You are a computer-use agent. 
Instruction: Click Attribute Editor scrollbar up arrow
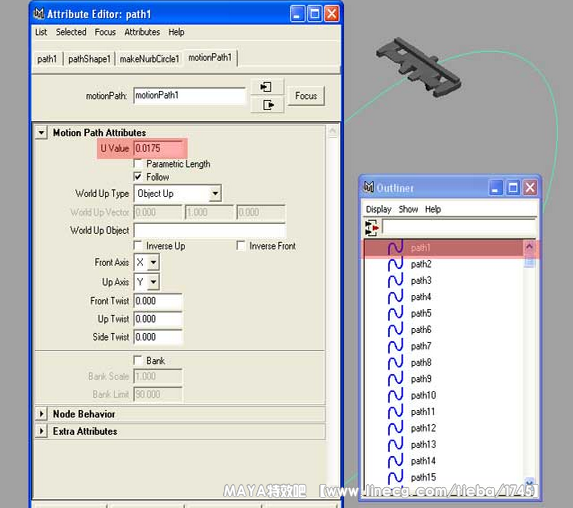[333, 131]
